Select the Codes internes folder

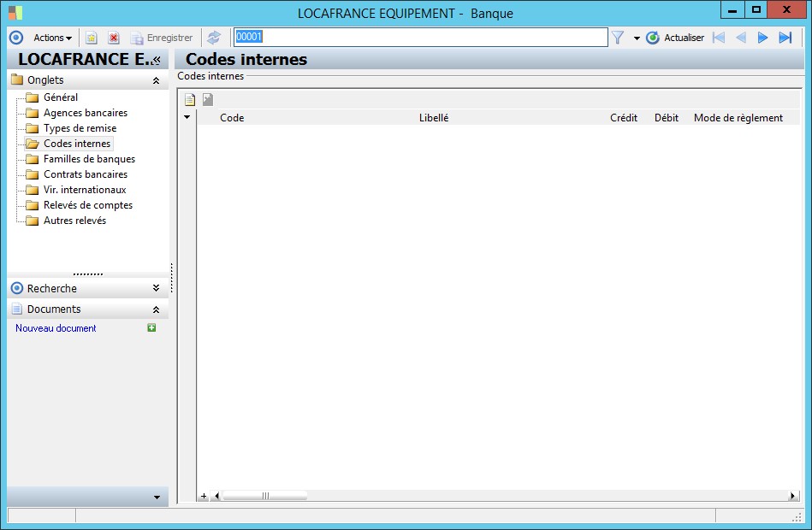(x=77, y=144)
